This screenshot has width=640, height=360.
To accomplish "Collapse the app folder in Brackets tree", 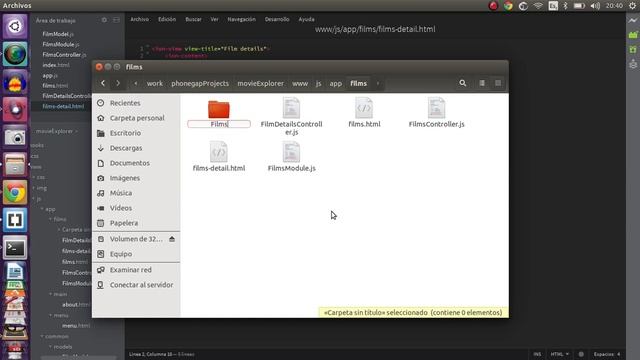I will [x=42, y=209].
